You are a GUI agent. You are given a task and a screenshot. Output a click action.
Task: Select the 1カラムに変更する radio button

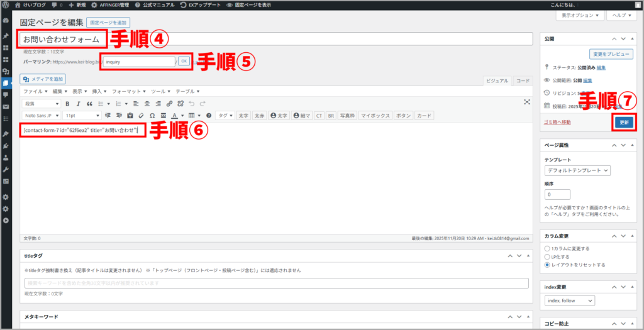coord(548,248)
